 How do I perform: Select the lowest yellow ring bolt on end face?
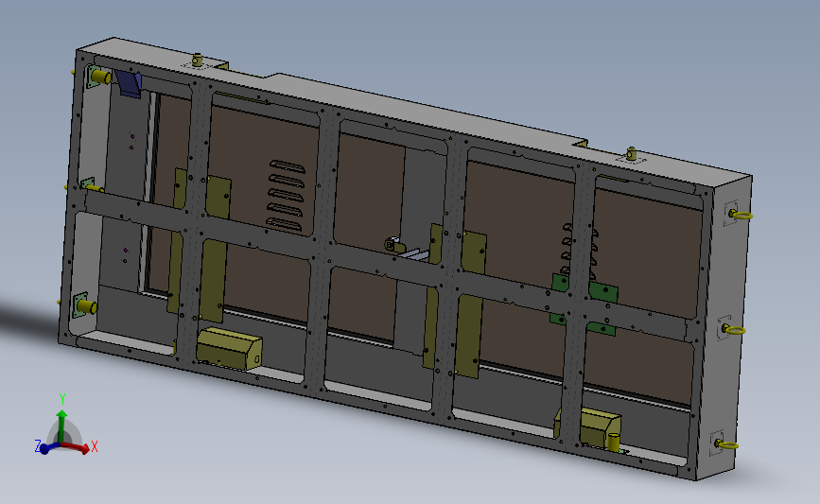(726, 445)
